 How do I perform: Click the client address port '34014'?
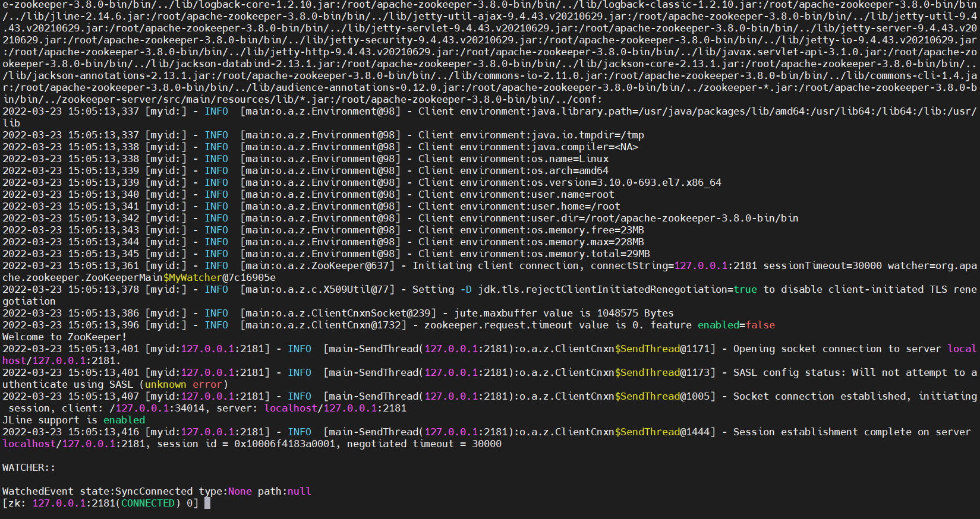tap(190, 408)
